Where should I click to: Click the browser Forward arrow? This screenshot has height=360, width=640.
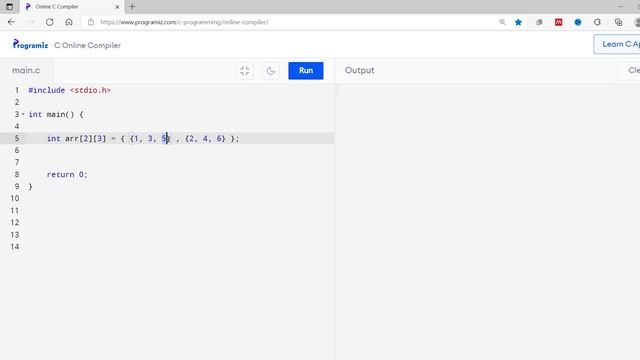(x=31, y=22)
